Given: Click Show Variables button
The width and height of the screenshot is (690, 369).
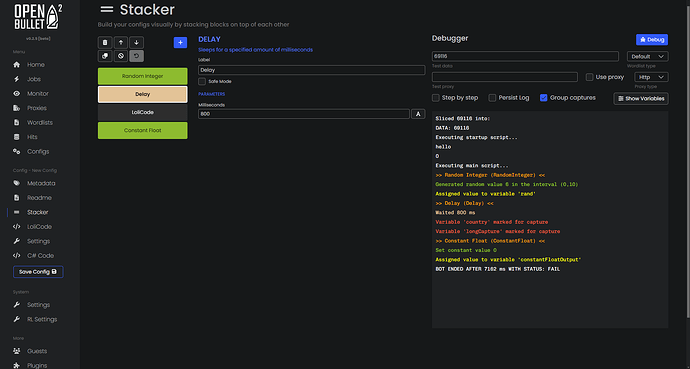Looking at the screenshot, I should point(641,99).
